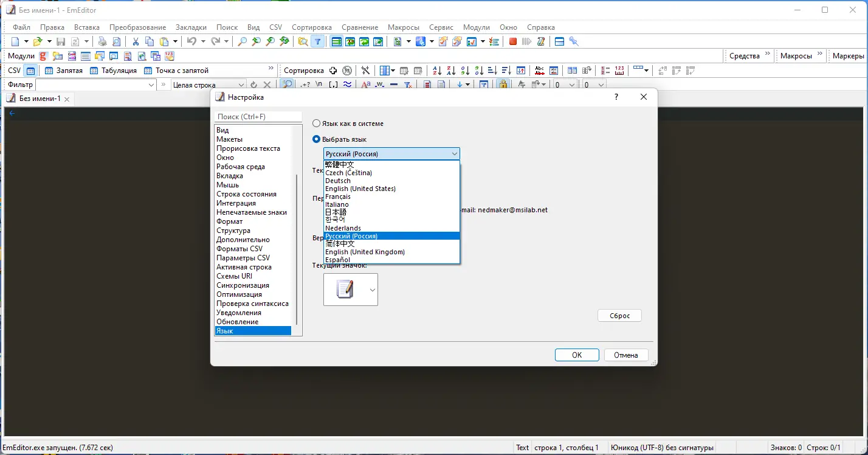The image size is (868, 455).
Task: Expand the Paste options dropdown arrow
Action: tap(175, 41)
